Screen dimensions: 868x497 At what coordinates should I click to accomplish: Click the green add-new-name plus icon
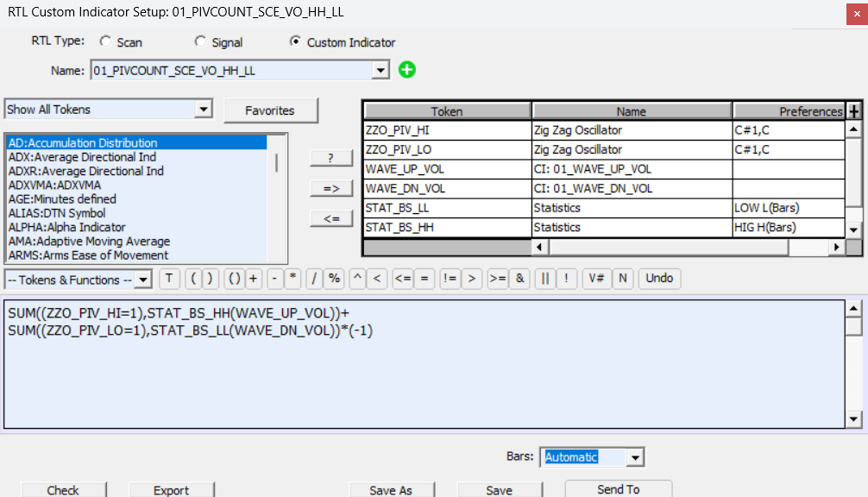[x=407, y=70]
